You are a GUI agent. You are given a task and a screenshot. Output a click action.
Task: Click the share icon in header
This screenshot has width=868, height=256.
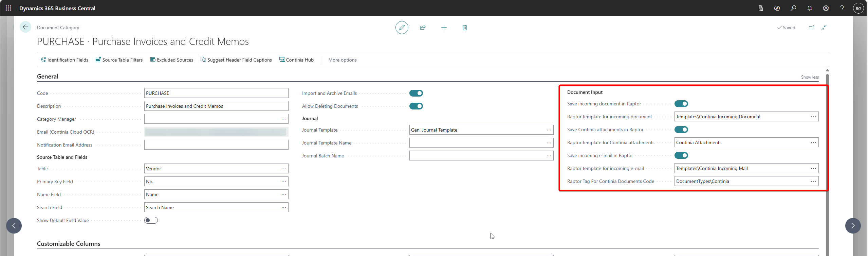point(423,28)
